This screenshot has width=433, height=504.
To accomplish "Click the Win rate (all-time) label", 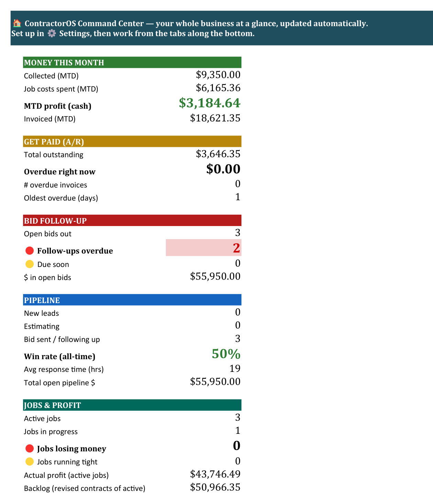I will 59,356.
